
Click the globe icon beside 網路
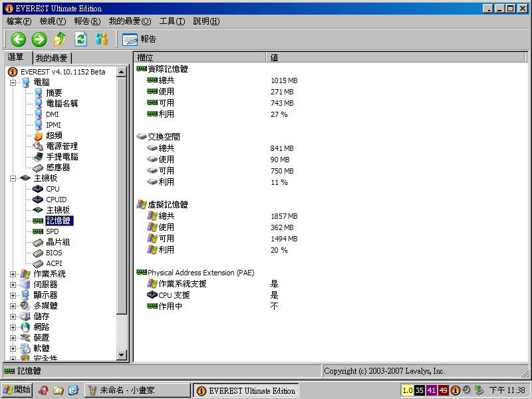[x=25, y=327]
